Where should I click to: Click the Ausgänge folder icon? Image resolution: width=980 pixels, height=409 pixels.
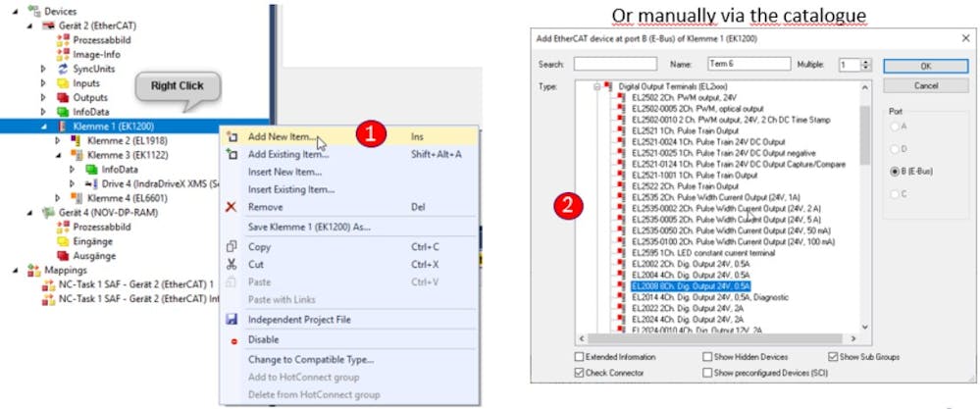63,255
